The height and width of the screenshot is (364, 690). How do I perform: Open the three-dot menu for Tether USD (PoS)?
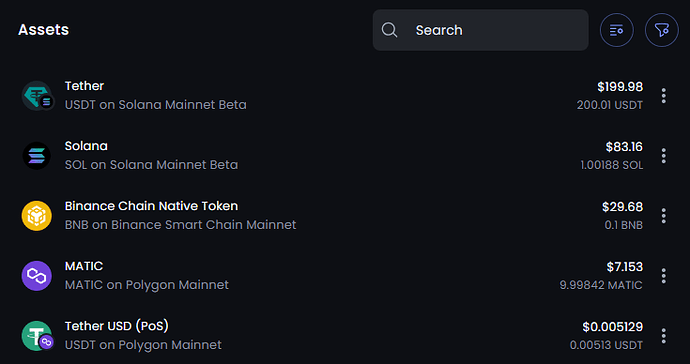(x=664, y=336)
